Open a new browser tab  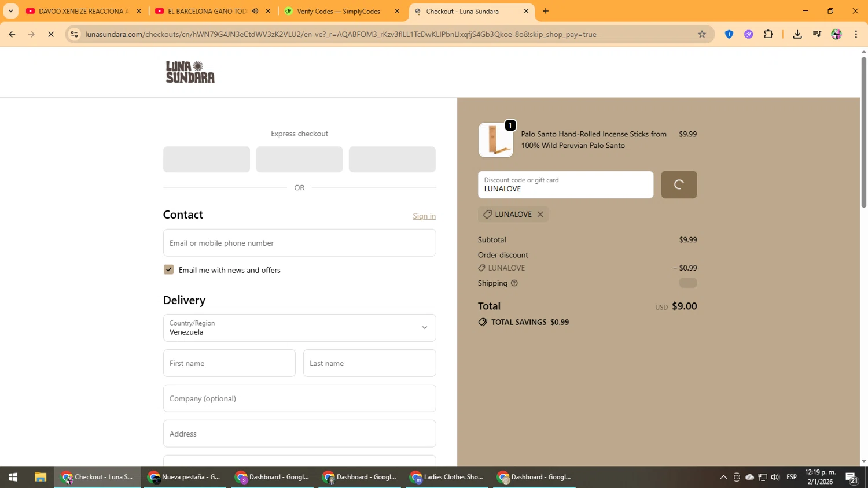click(x=546, y=11)
